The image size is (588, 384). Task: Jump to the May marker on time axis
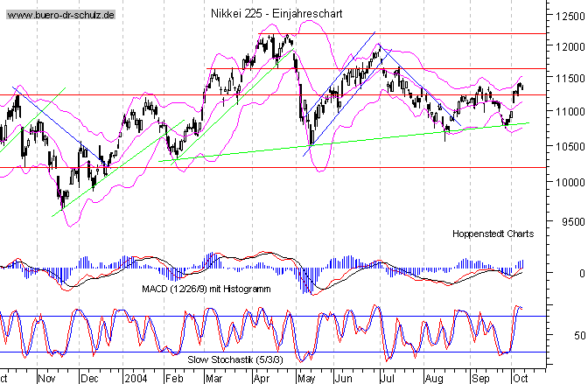point(304,378)
